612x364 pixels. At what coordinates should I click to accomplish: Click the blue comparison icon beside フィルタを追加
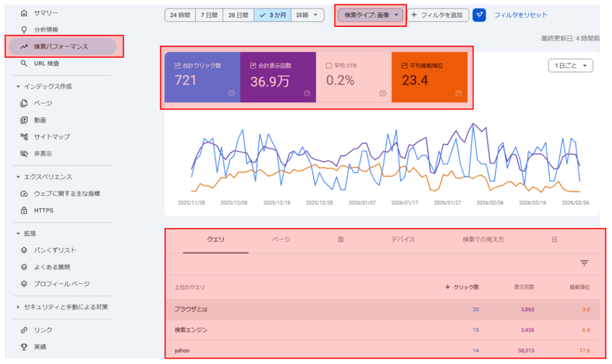[x=479, y=15]
